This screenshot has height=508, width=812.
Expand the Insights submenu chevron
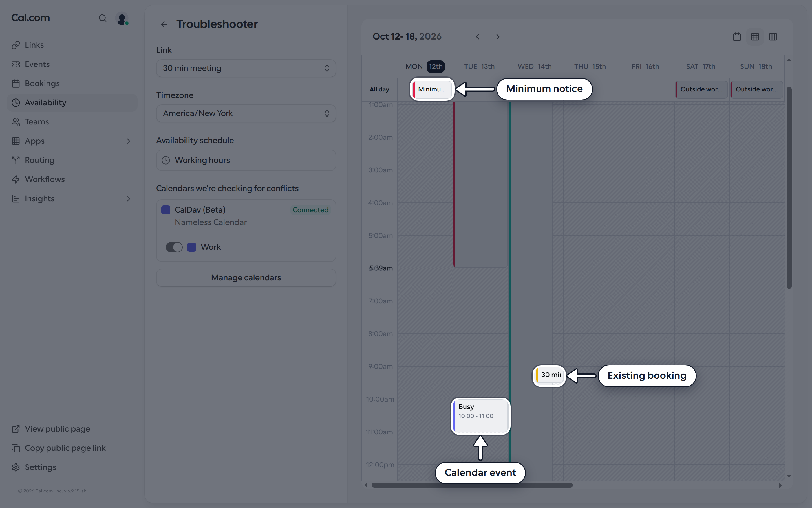tap(129, 199)
